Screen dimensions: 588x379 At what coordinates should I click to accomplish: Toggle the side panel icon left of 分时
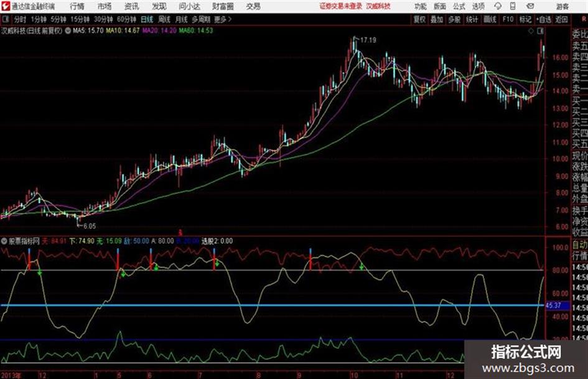tap(5, 19)
